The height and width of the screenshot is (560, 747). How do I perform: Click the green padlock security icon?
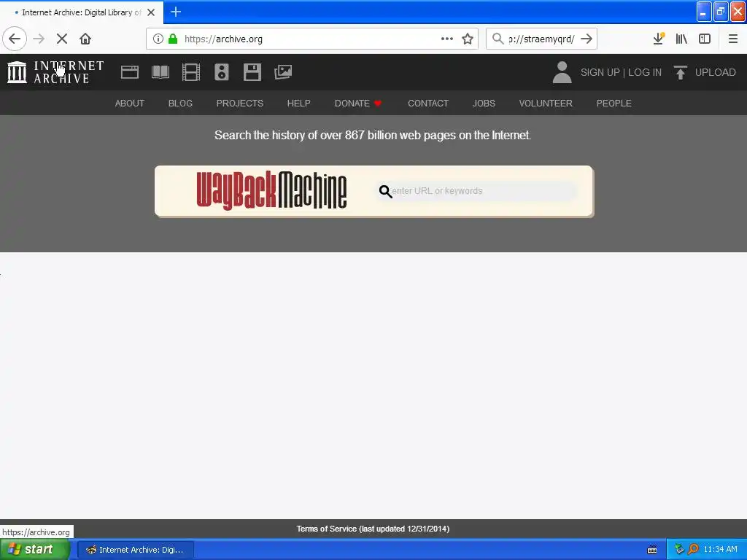point(173,39)
